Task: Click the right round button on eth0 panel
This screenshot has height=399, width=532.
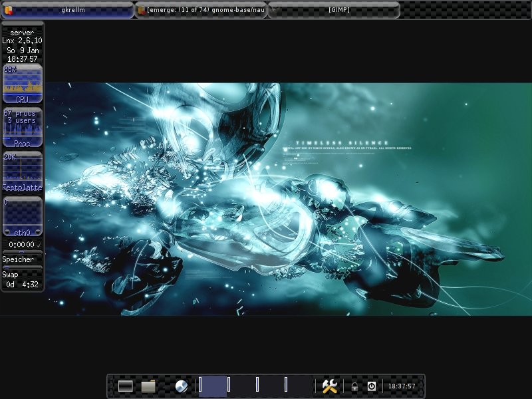Action: tap(38, 232)
